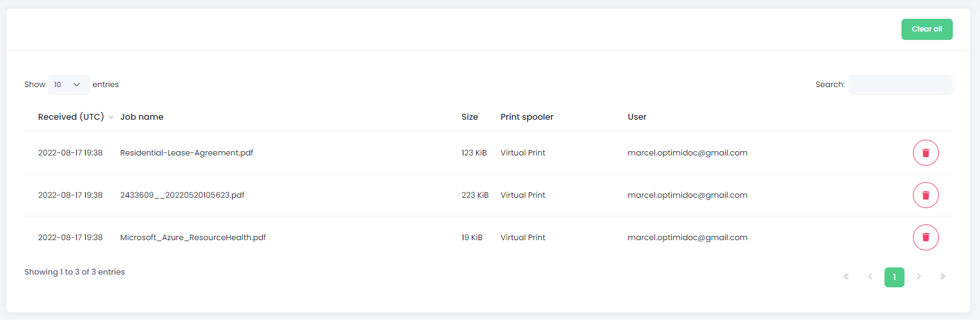Click the 2433609__20220520105623.pdf job name
This screenshot has width=980, height=320.
[x=182, y=195]
